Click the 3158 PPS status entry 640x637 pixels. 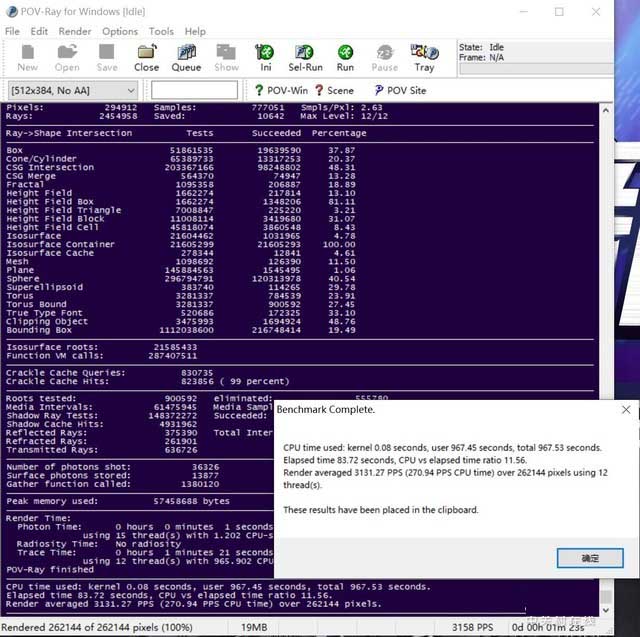[x=472, y=627]
